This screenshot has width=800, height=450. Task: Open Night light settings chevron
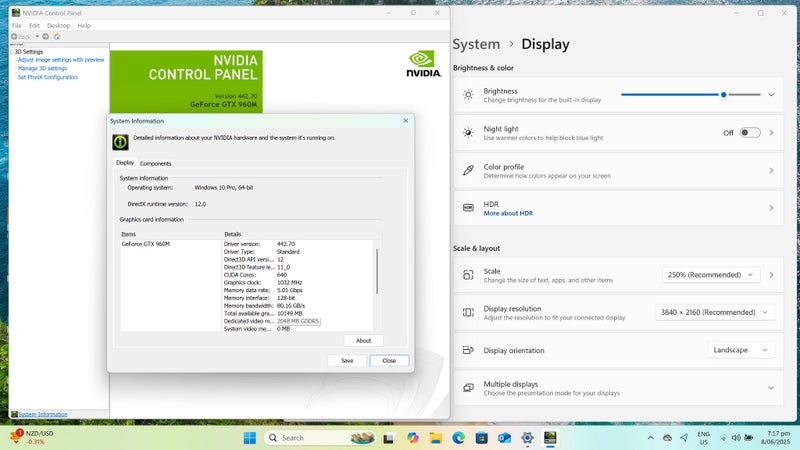coord(771,133)
